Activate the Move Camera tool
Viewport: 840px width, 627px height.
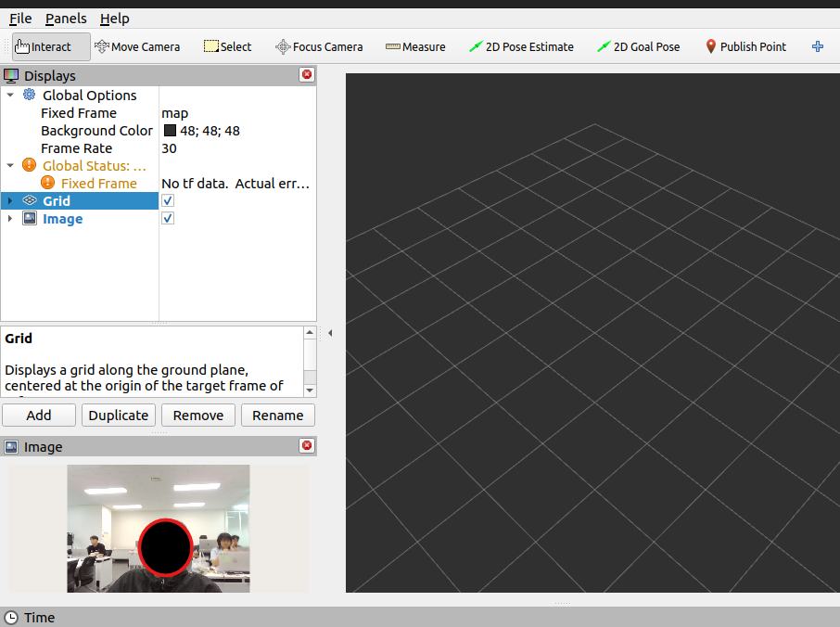click(137, 47)
